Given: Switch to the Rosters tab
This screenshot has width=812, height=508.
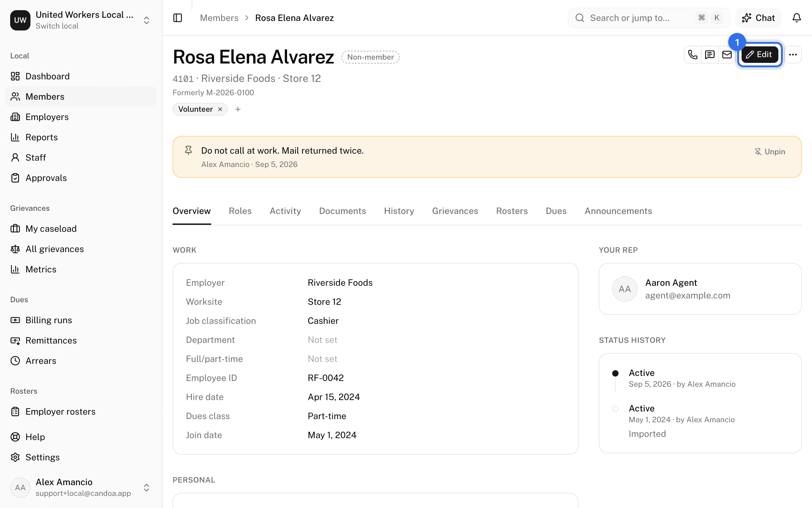Looking at the screenshot, I should 512,211.
